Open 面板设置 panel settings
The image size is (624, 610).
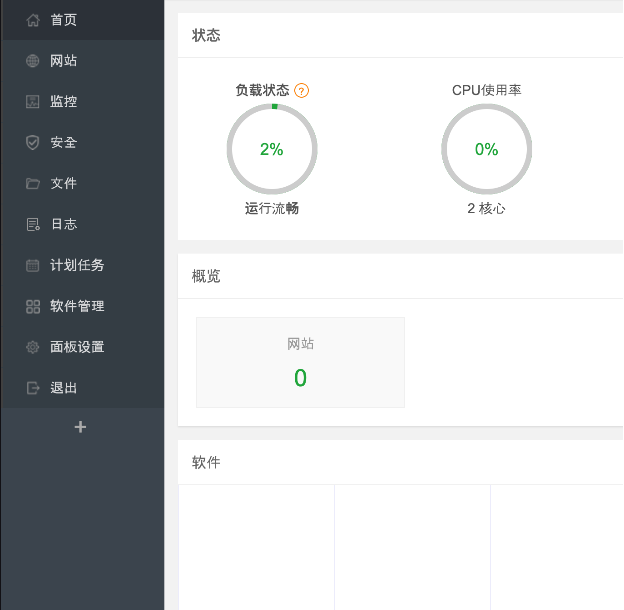(82, 347)
